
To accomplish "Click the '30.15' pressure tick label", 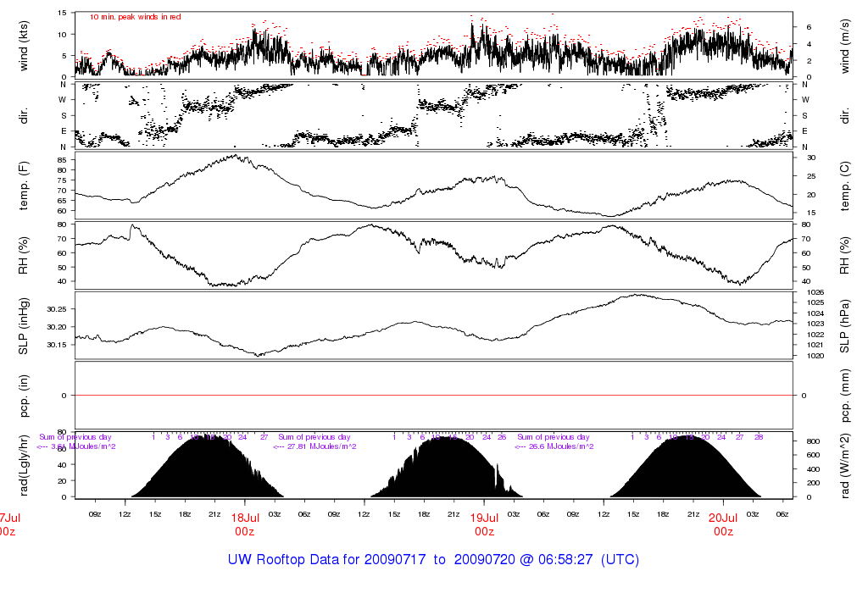I will (57, 345).
